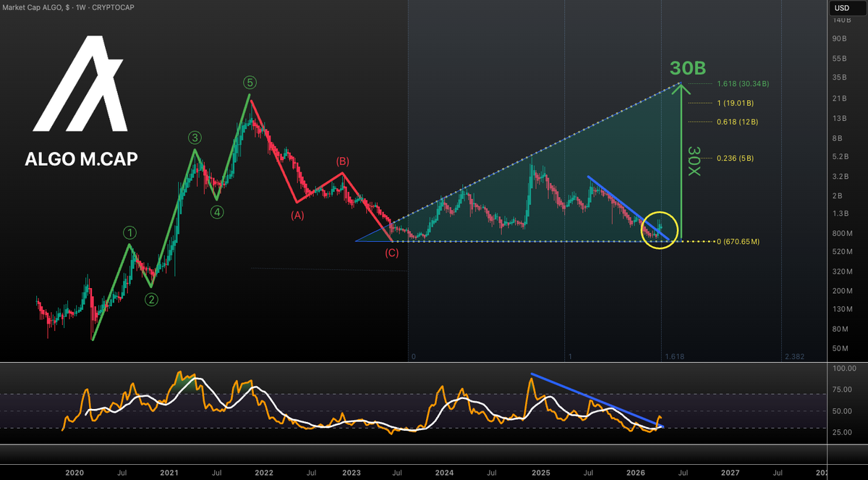Click the red (B) wave label
Viewport: 868px width, 480px height.
click(344, 161)
